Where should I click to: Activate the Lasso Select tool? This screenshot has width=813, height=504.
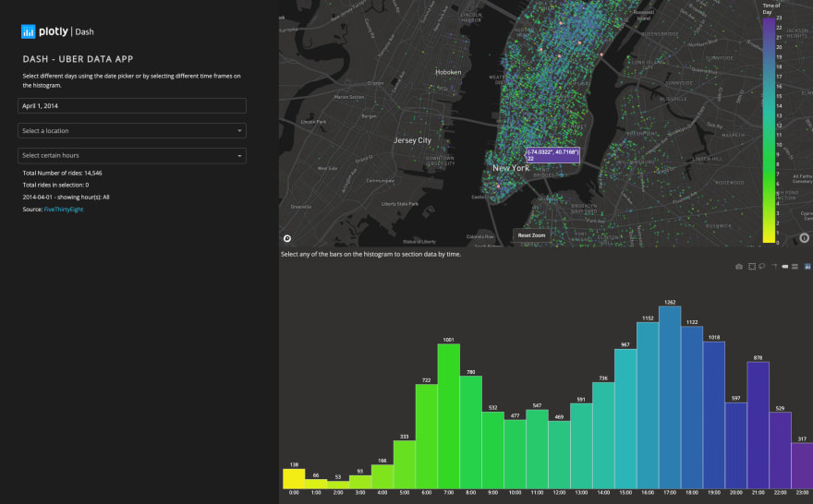(761, 266)
